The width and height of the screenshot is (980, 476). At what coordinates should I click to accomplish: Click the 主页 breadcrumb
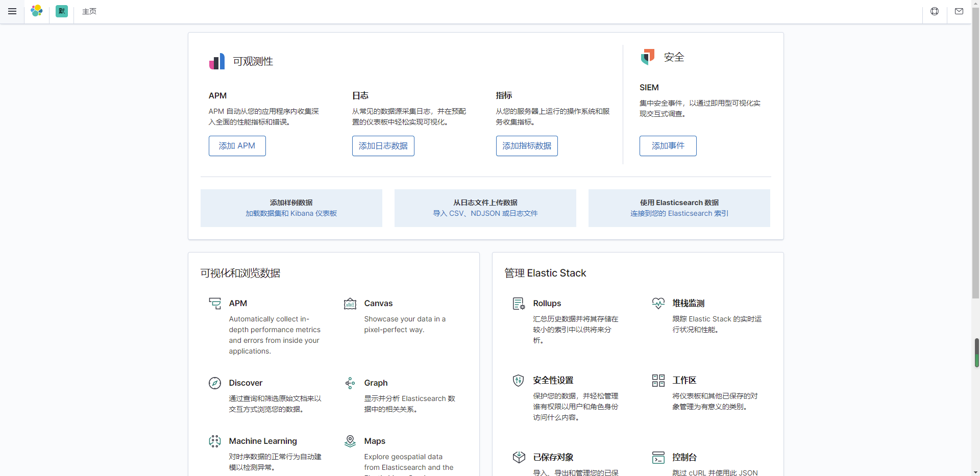(89, 11)
